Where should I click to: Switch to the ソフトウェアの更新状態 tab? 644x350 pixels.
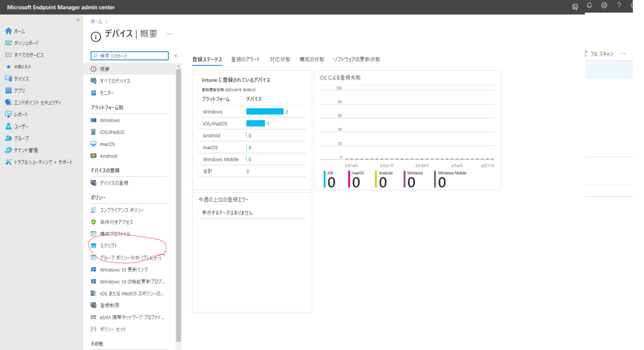[357, 60]
